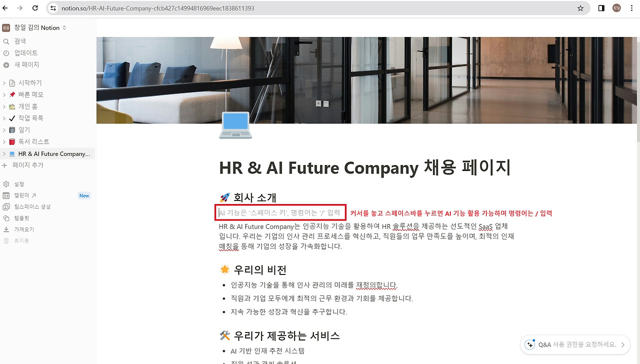
Task: Click the search magnifier icon in sidebar
Action: pyautogui.click(x=6, y=41)
